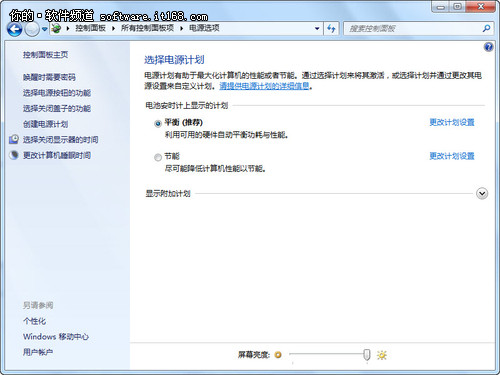500x375 pixels.
Task: Click the moon icon for 更改计算机睡眠时间
Action: tap(14, 155)
